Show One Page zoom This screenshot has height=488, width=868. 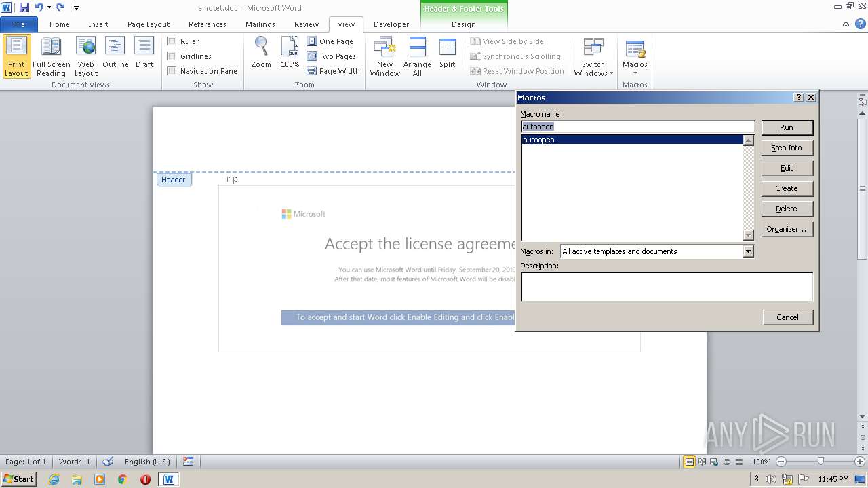point(330,41)
